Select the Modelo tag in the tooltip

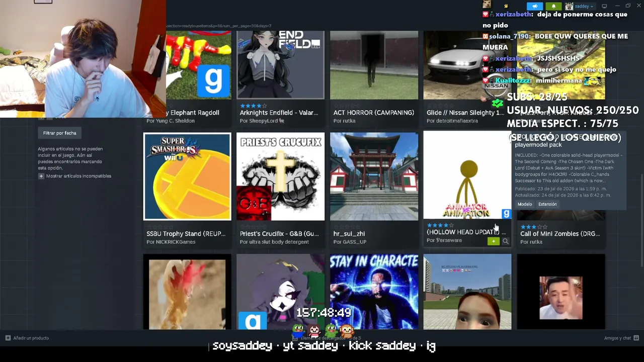[525, 204]
